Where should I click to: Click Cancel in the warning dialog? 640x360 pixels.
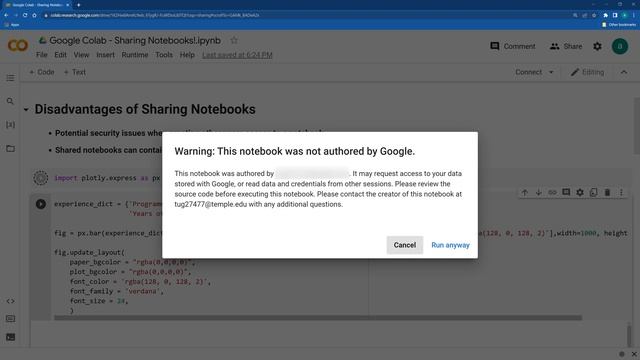pyautogui.click(x=404, y=245)
